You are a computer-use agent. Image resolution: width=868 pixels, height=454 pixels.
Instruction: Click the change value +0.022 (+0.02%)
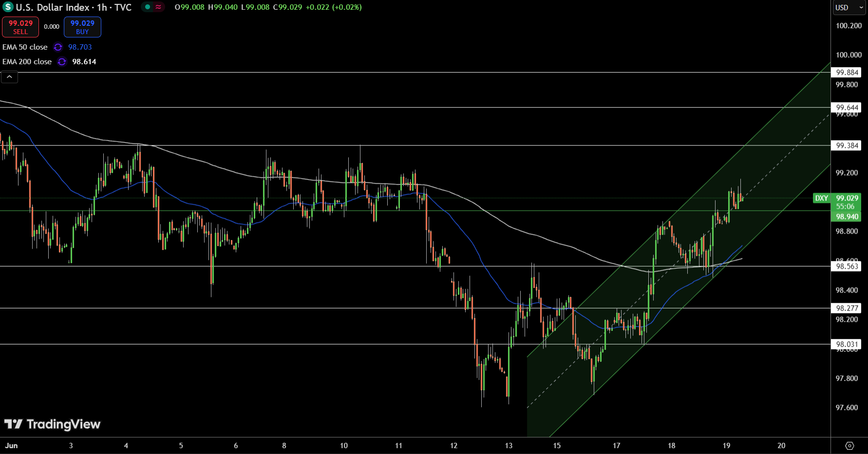point(334,7)
